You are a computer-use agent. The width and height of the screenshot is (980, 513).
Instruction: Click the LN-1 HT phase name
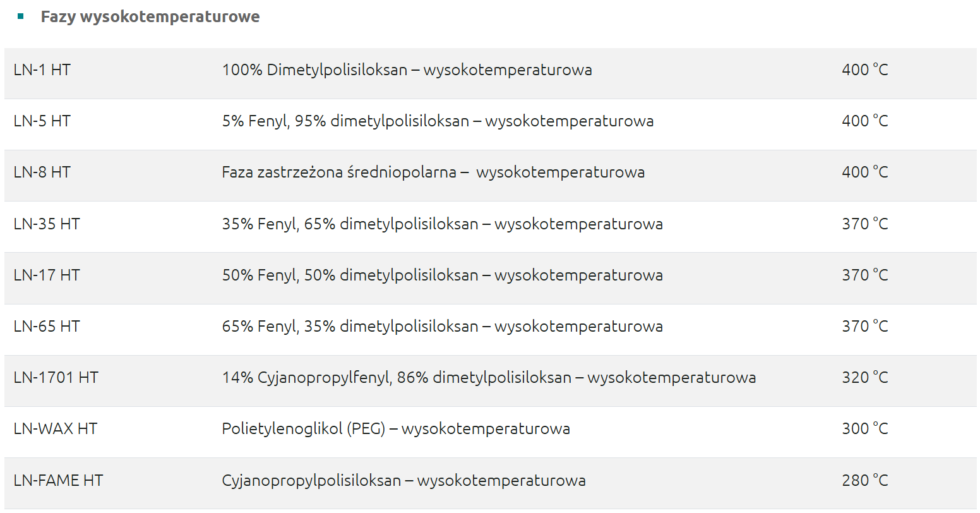pos(42,69)
